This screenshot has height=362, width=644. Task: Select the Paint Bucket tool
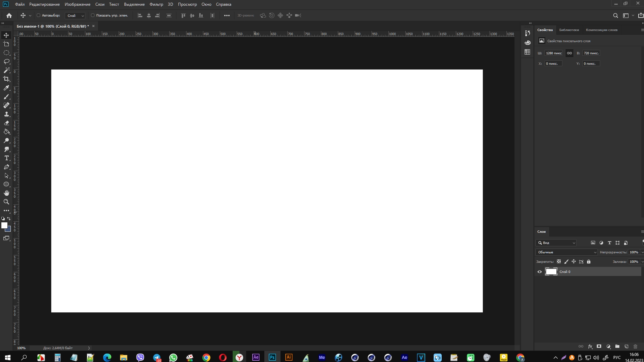(6, 132)
